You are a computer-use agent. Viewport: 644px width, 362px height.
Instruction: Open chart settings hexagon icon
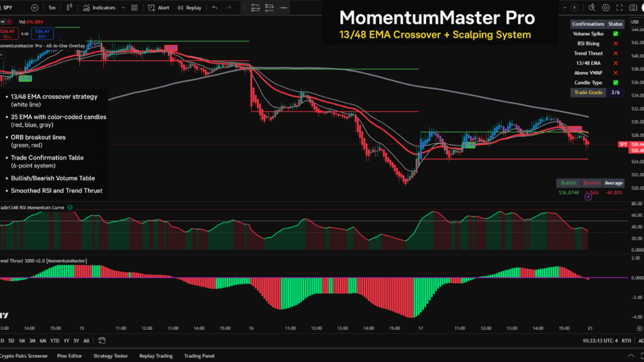[606, 8]
